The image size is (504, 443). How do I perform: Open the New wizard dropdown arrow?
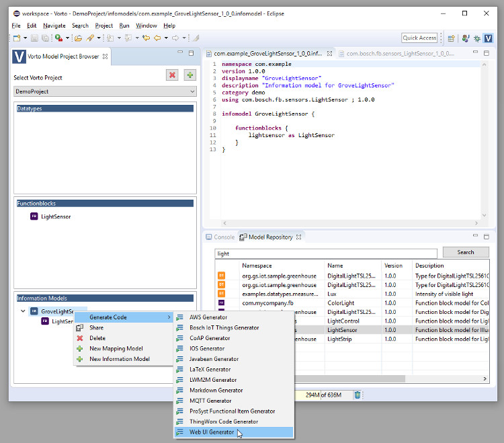coord(25,38)
